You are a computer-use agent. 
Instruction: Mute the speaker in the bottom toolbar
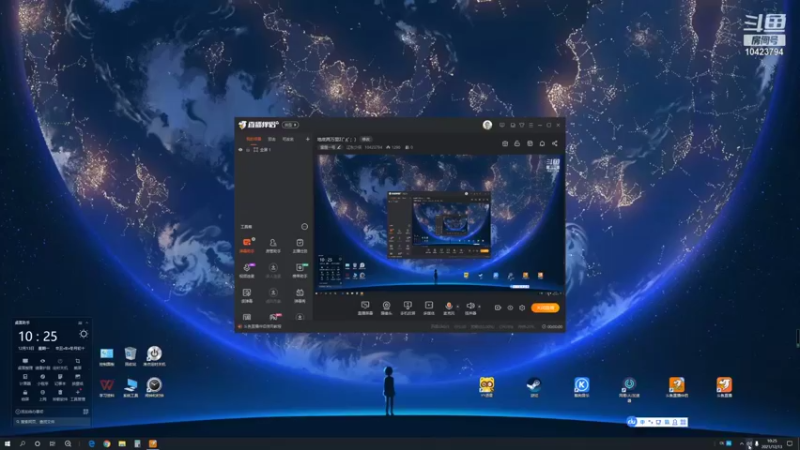tap(470, 307)
